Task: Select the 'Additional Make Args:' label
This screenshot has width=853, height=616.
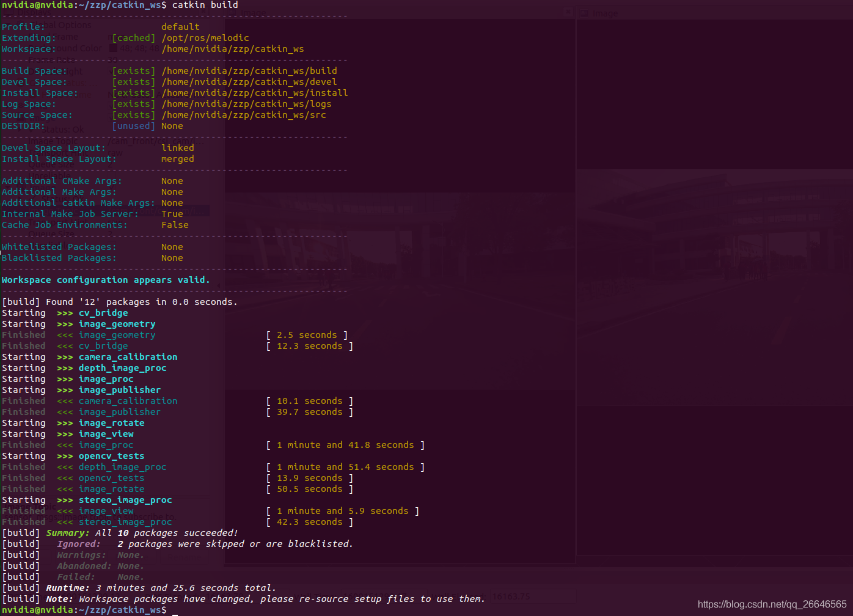Action: click(59, 192)
